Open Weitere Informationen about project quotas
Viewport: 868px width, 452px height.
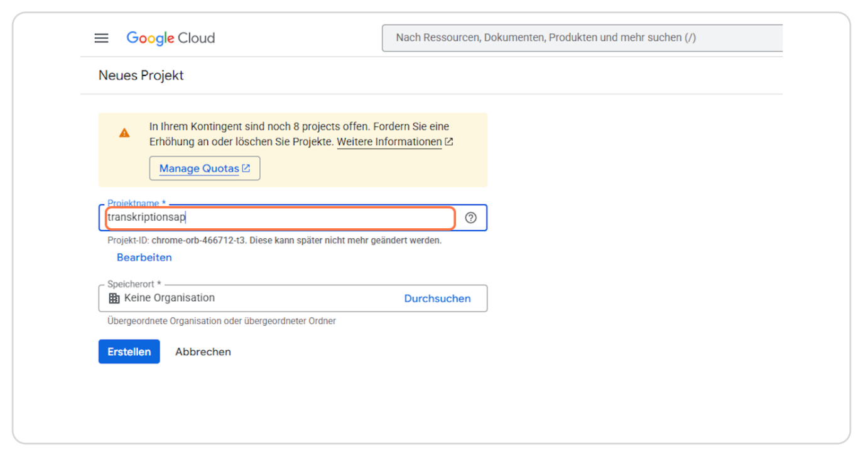pos(389,141)
